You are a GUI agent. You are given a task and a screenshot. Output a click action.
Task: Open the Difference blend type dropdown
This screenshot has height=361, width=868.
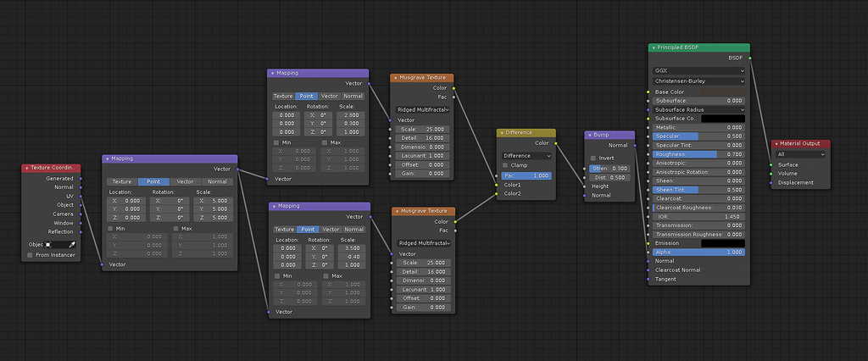click(x=526, y=156)
